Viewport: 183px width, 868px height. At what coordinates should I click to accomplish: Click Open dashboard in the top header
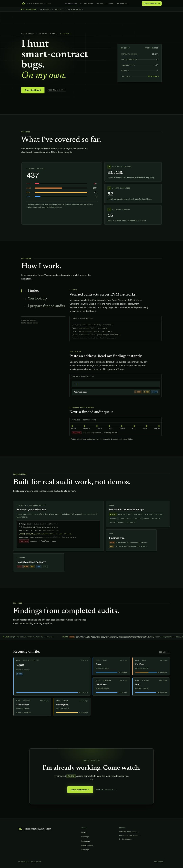coord(152,3)
